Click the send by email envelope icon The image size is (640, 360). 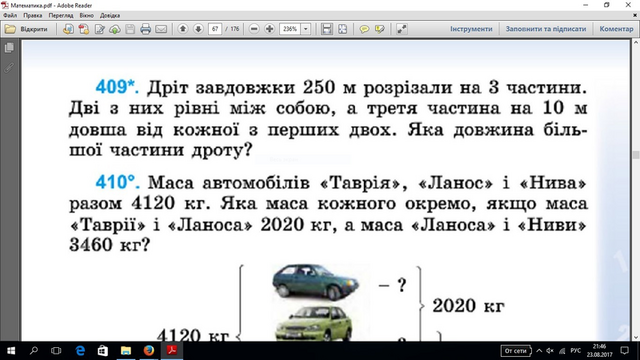[x=161, y=29]
